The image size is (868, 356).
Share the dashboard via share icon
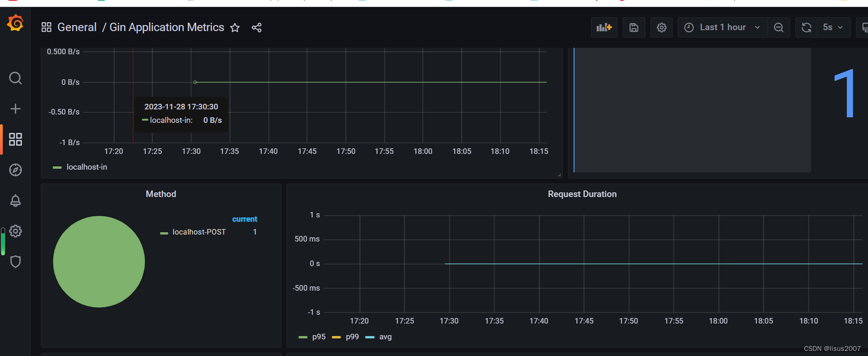click(x=256, y=28)
